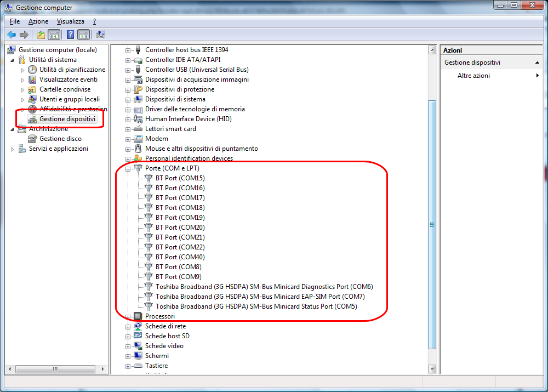Select Driver delle tecnologie di memoria
Viewport: 548px width, 392px height.
pyautogui.click(x=195, y=109)
